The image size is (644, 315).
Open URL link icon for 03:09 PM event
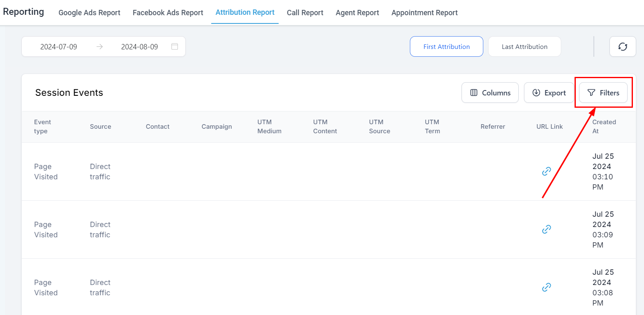pos(546,229)
